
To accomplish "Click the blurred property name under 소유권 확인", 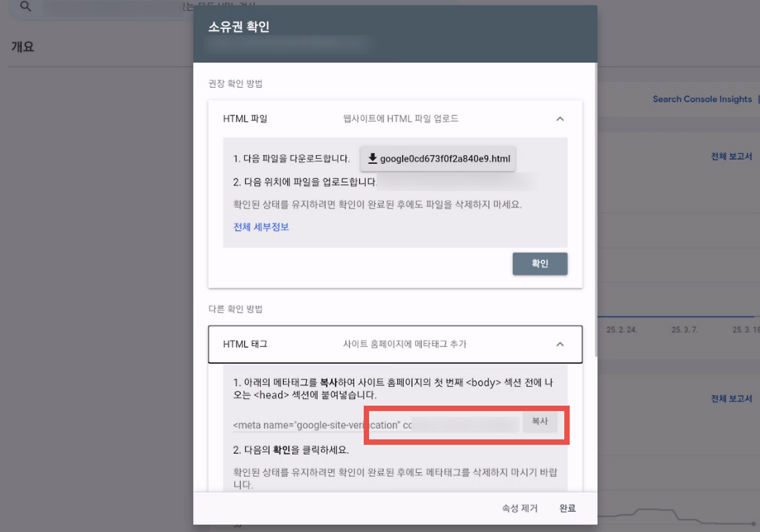I will pyautogui.click(x=288, y=45).
